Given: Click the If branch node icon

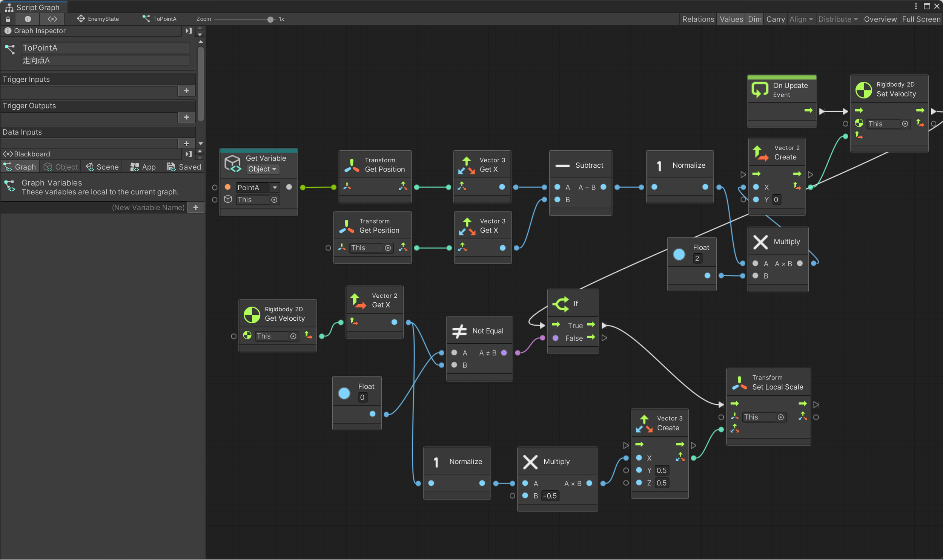Looking at the screenshot, I should coord(561,304).
